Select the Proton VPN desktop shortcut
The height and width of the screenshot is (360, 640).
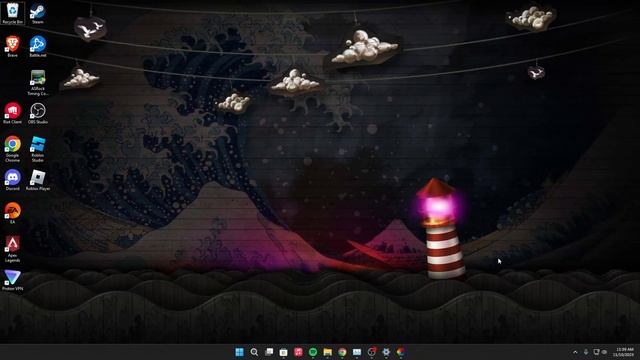13,280
